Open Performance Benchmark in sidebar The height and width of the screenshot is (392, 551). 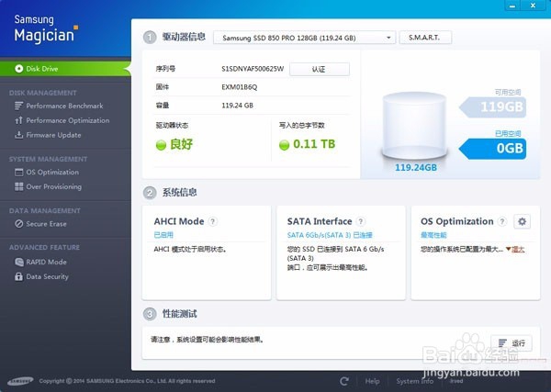[x=64, y=106]
